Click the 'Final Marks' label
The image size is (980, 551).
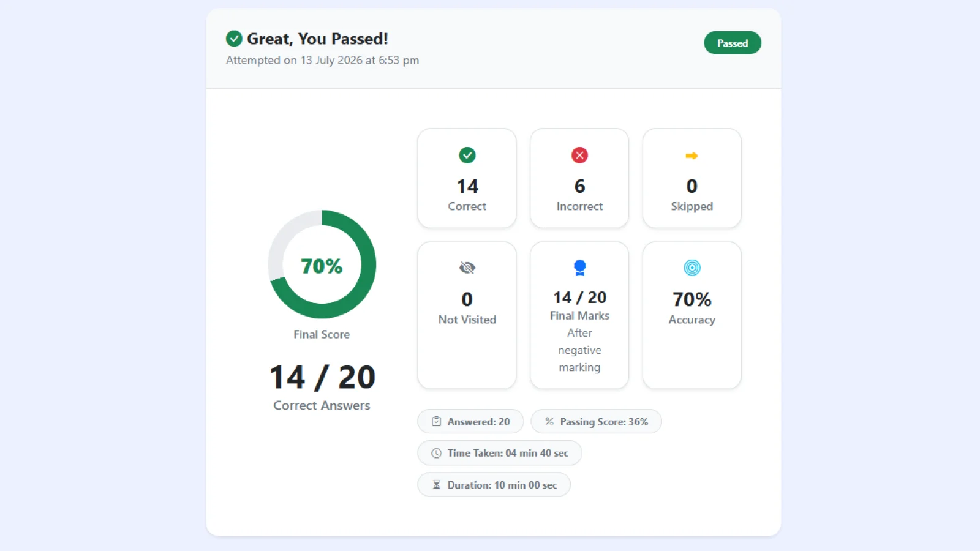(579, 315)
